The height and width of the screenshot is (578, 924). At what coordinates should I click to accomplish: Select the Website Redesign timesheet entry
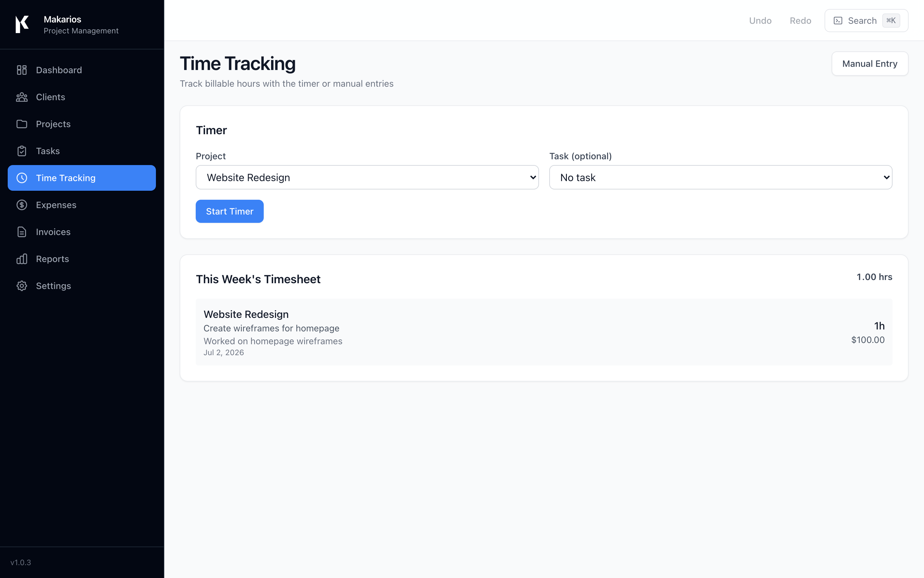544,332
